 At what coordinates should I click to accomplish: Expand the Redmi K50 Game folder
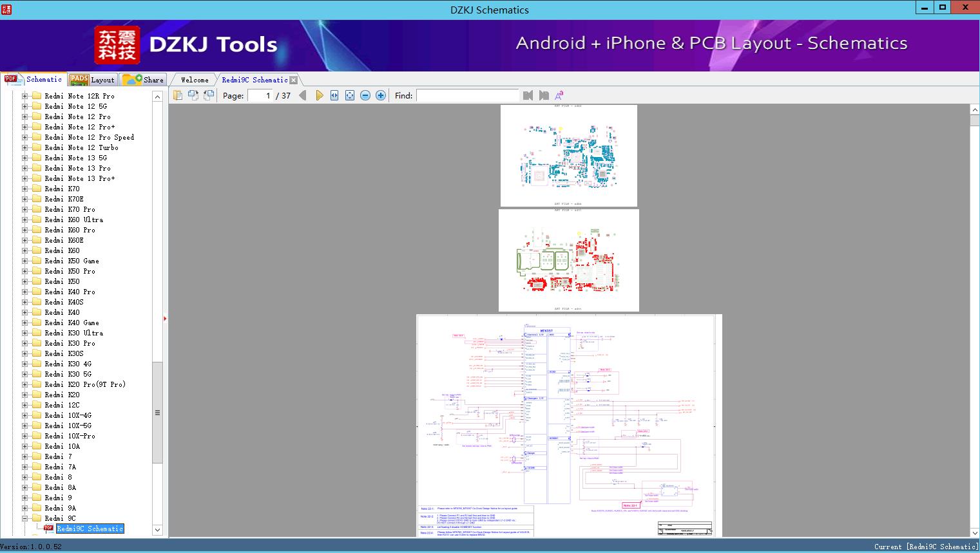point(24,261)
